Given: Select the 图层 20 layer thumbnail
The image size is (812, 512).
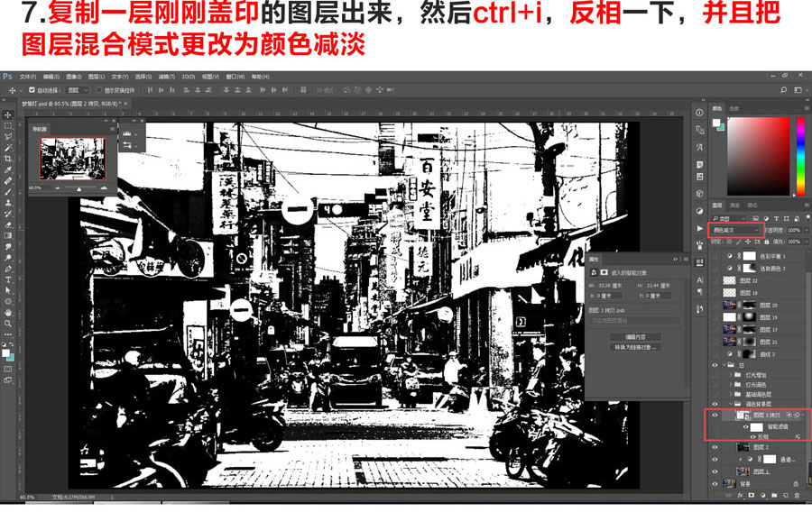Looking at the screenshot, I should (x=729, y=306).
